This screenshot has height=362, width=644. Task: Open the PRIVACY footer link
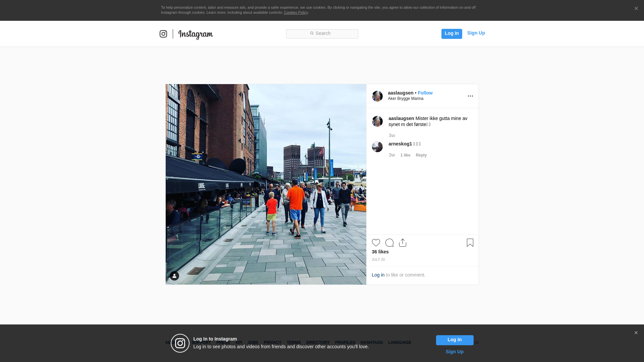pyautogui.click(x=272, y=343)
